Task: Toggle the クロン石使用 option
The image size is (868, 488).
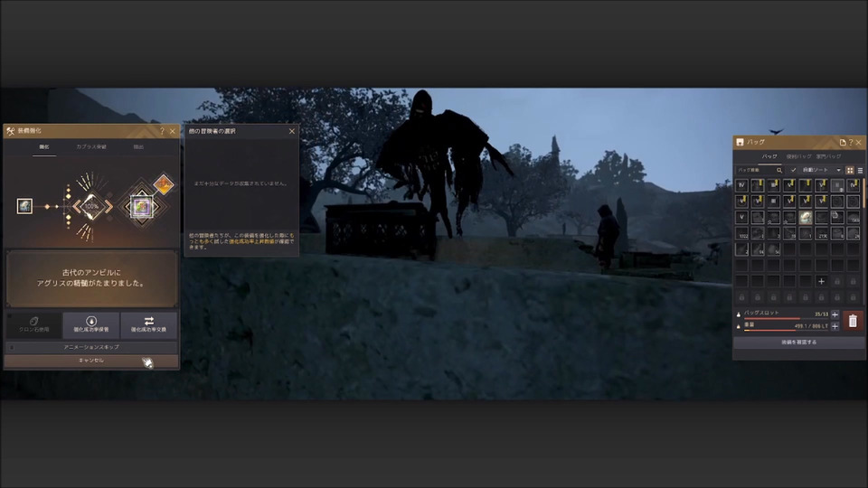Action: pos(33,324)
